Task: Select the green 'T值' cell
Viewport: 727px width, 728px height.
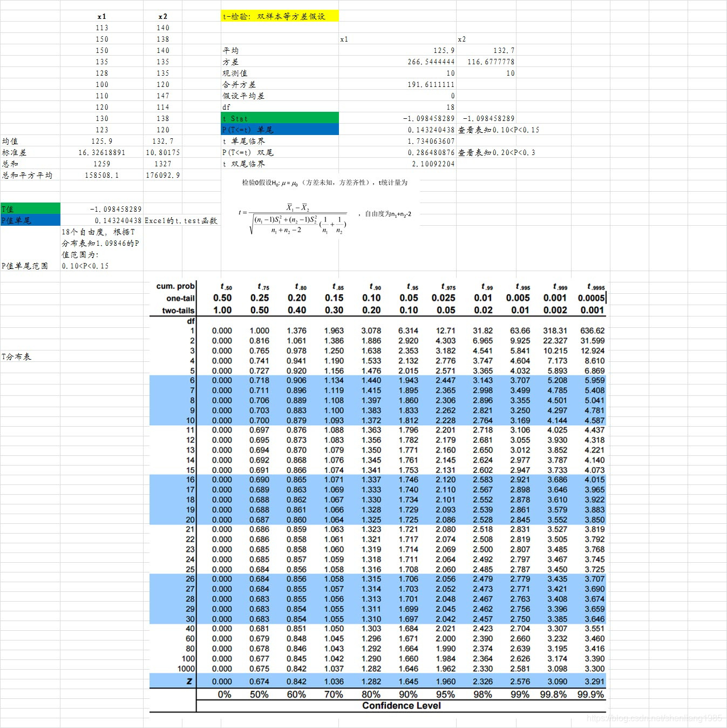Action: pyautogui.click(x=30, y=209)
